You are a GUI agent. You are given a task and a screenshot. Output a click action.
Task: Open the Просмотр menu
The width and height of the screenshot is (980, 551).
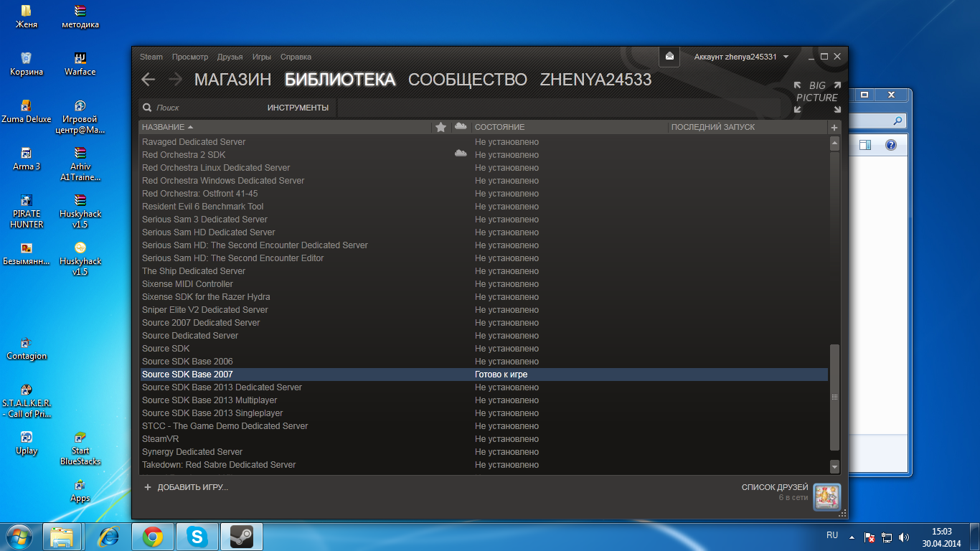[x=190, y=57]
